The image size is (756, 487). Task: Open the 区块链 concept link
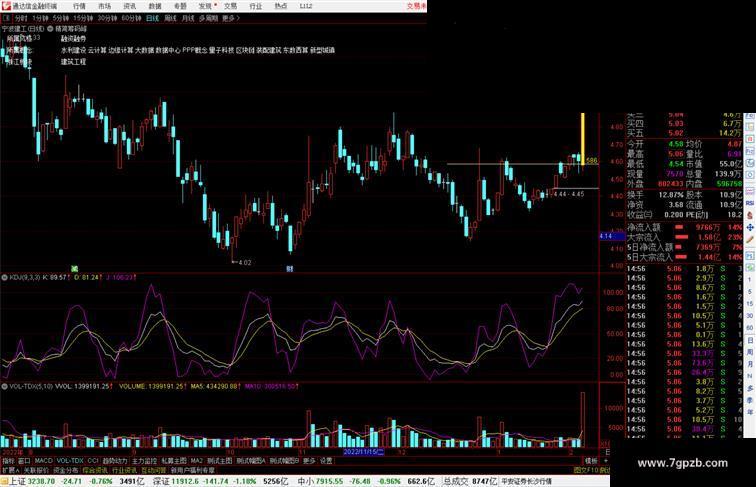point(245,50)
